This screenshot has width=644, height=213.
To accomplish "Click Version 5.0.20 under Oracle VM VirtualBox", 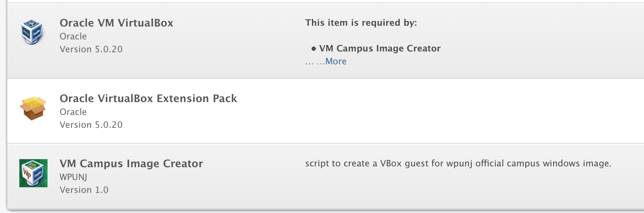I will pos(91,49).
